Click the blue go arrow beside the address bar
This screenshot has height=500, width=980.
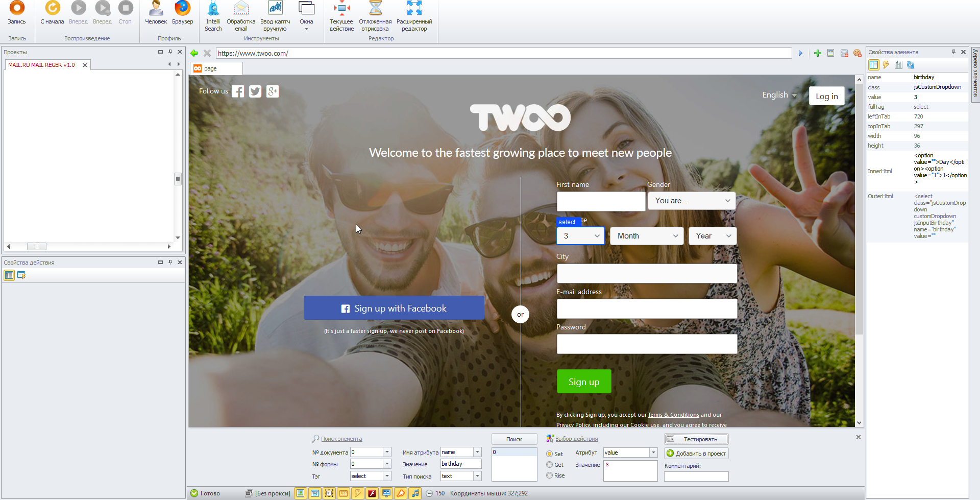pyautogui.click(x=800, y=53)
